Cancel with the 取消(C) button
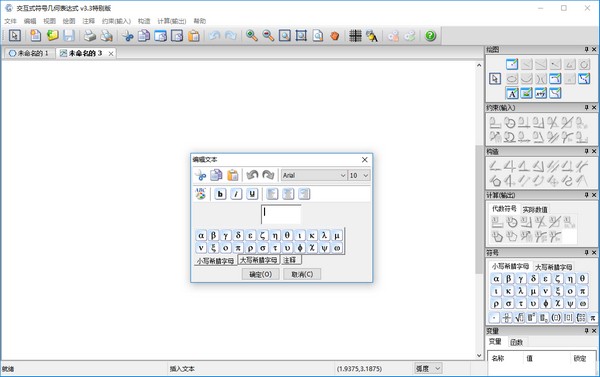Viewport: 600px width, 377px height. (x=302, y=274)
